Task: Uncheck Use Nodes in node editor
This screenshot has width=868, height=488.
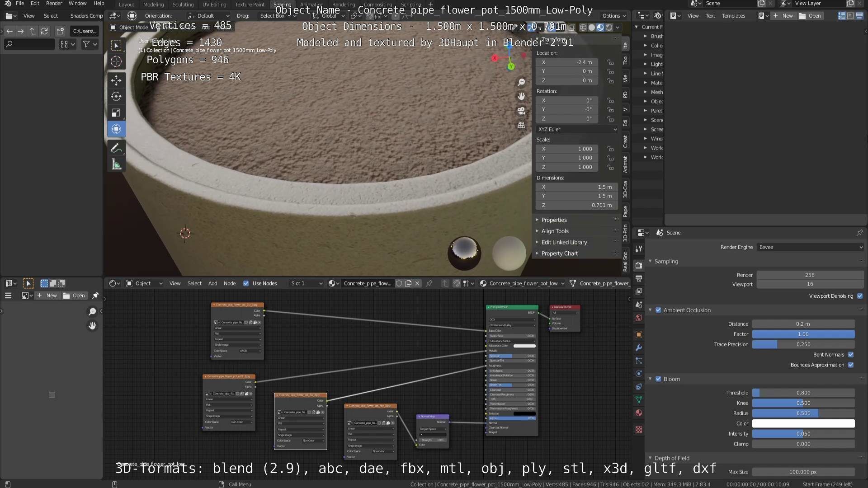Action: [x=246, y=283]
